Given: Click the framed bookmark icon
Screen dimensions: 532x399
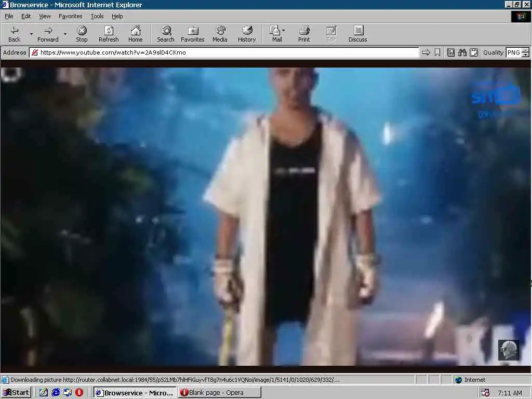Looking at the screenshot, I should (x=451, y=52).
